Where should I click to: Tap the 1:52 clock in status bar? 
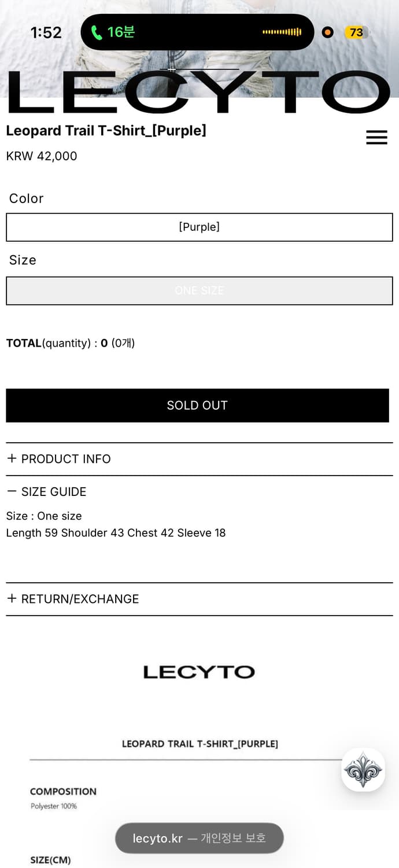pyautogui.click(x=46, y=32)
